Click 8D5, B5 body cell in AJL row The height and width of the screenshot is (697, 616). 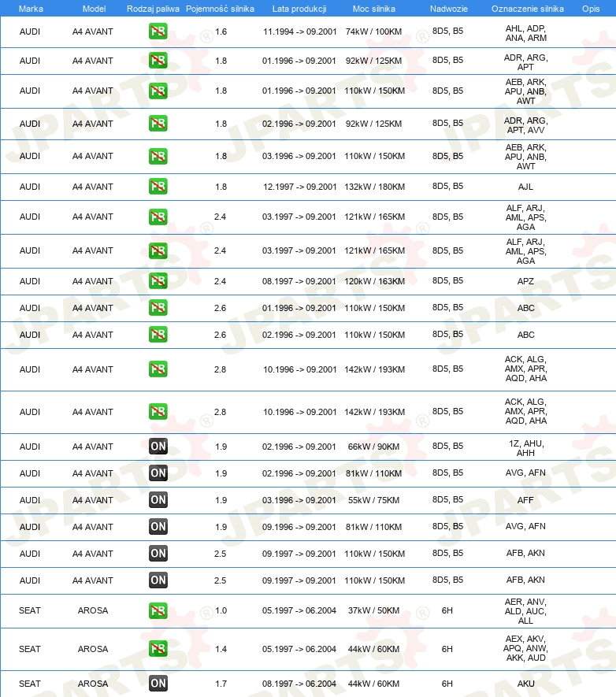tap(447, 186)
